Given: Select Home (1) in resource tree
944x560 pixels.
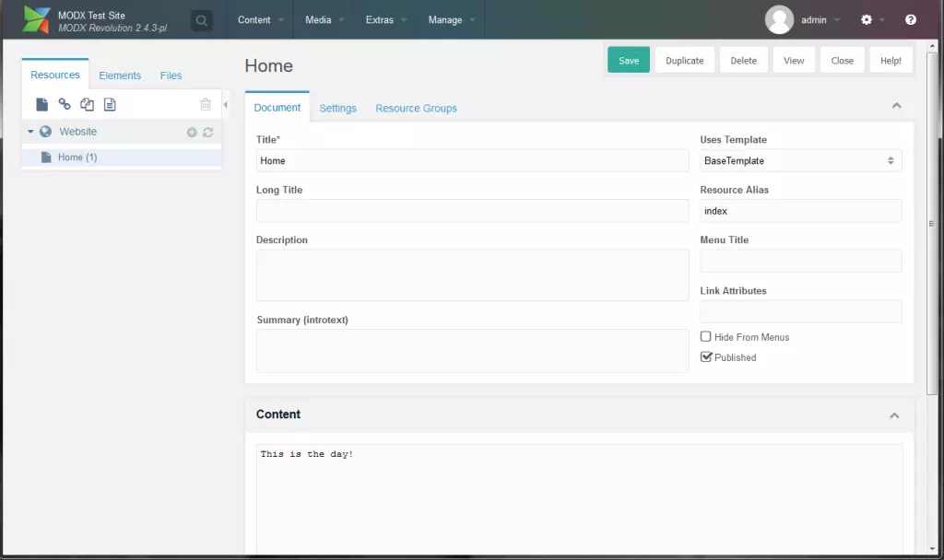Looking at the screenshot, I should [122, 157].
